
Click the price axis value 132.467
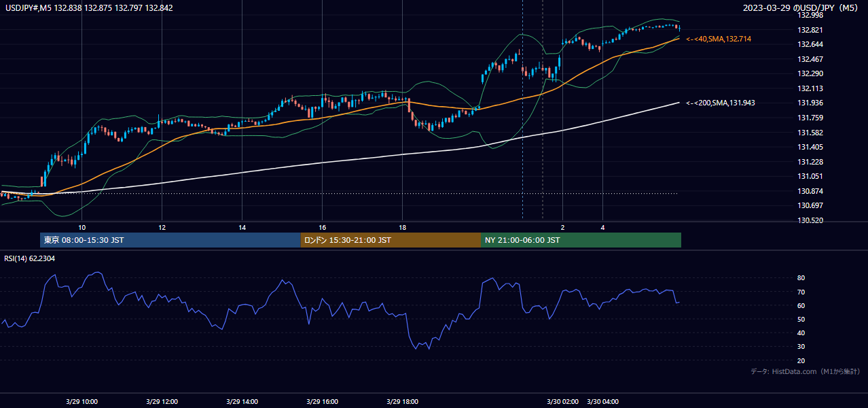coord(810,60)
